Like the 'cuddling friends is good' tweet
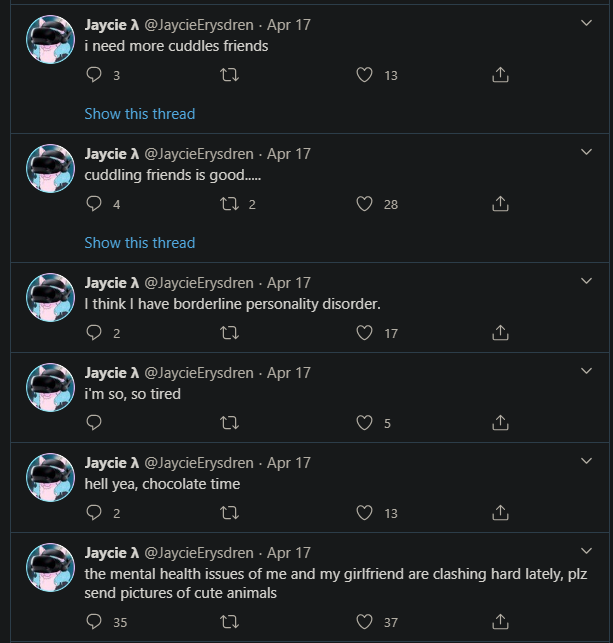613x643 pixels. click(364, 204)
